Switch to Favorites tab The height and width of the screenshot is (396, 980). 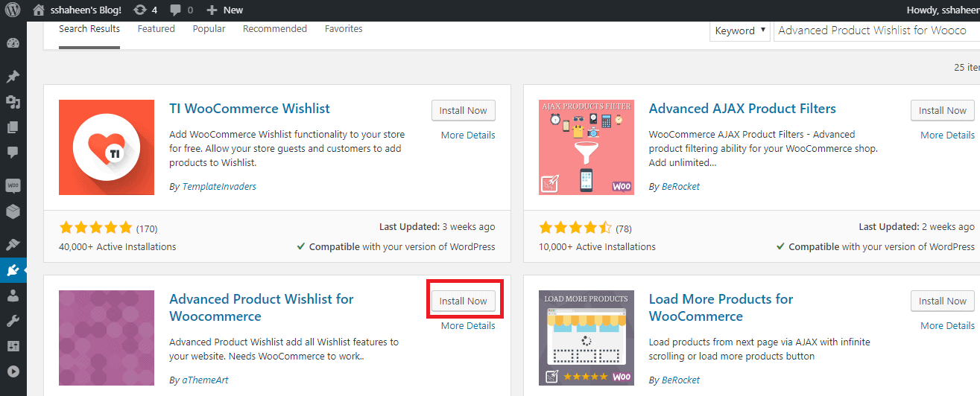[x=344, y=29]
